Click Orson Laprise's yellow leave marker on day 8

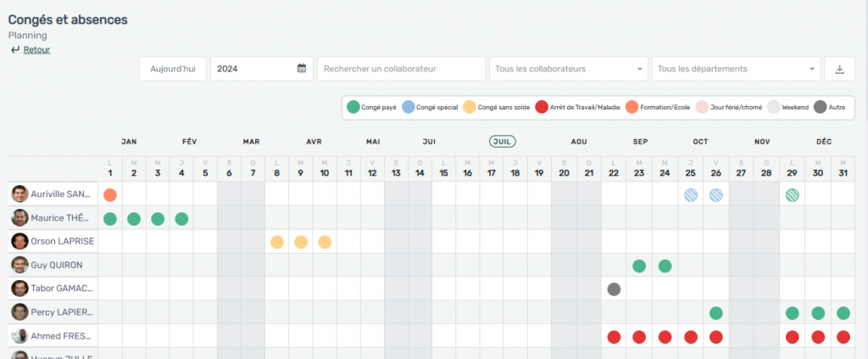point(276,242)
